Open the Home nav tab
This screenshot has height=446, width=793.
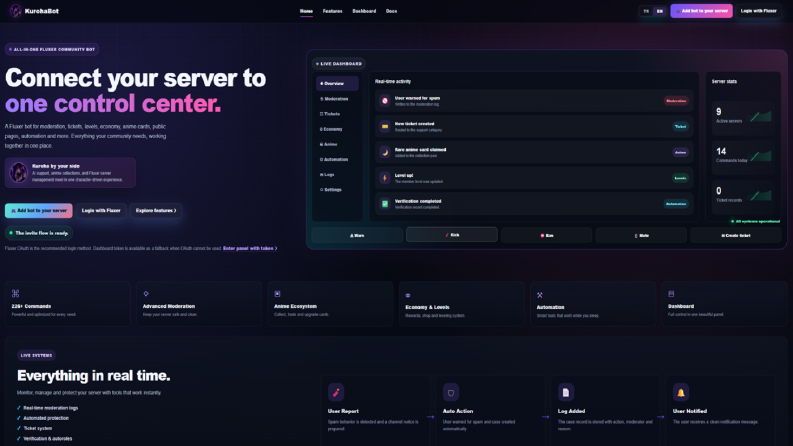point(306,11)
